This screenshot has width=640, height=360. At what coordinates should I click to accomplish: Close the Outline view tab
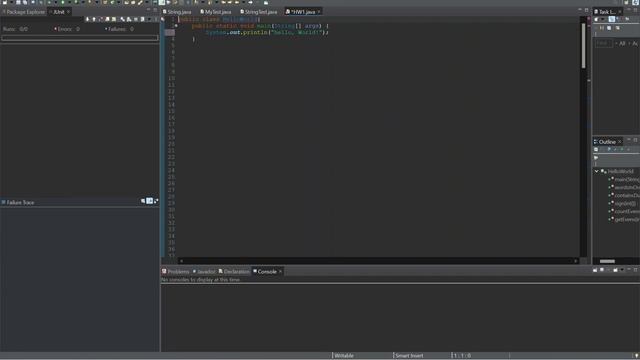click(x=620, y=142)
